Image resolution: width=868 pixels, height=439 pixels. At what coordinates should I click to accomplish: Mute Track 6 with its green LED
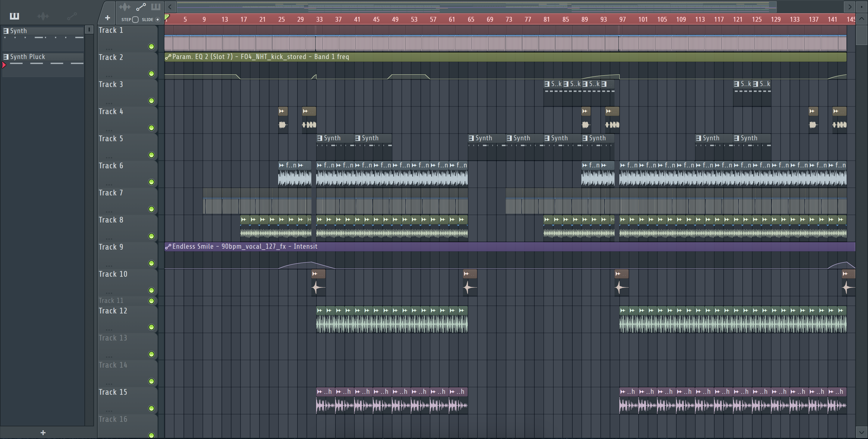tap(152, 182)
